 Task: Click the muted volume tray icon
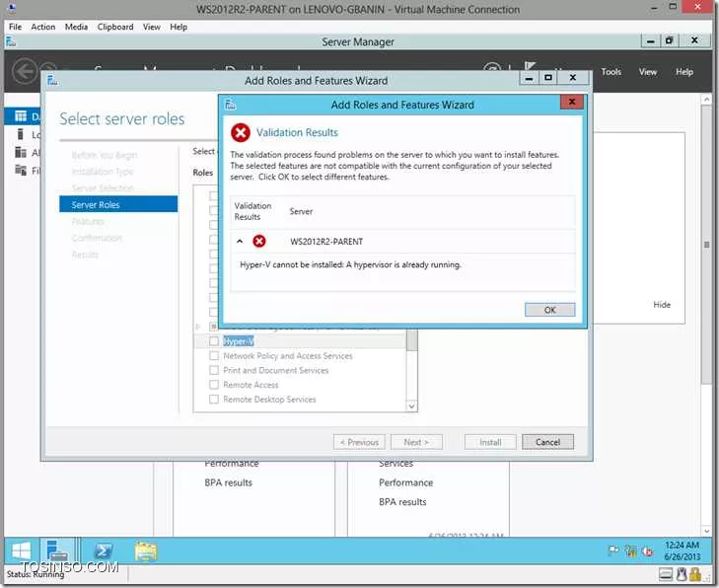(x=647, y=551)
